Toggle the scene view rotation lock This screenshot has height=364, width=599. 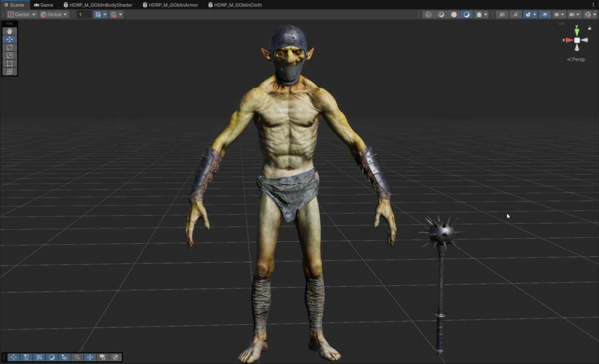(x=590, y=28)
